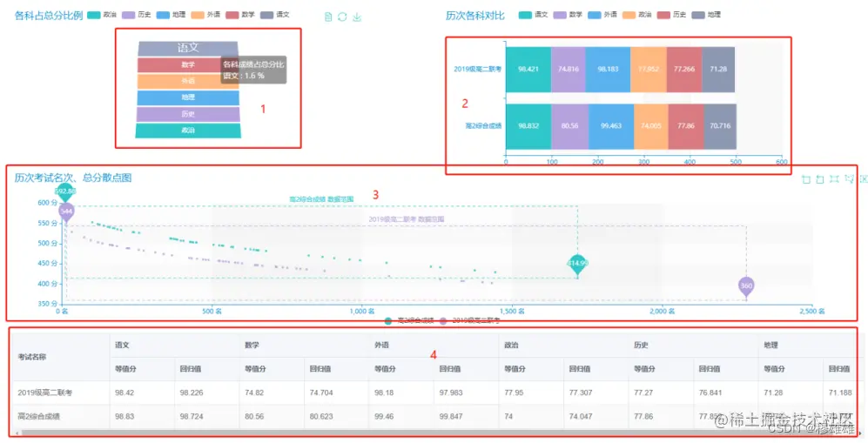Toggle 政治 legend in 历次各科对比 chart
The width and height of the screenshot is (868, 443).
(x=637, y=15)
